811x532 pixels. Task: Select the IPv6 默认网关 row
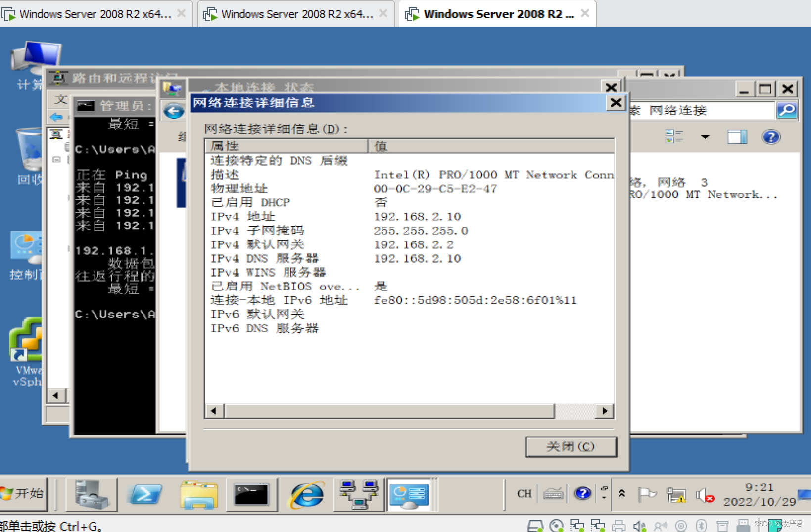(x=410, y=314)
